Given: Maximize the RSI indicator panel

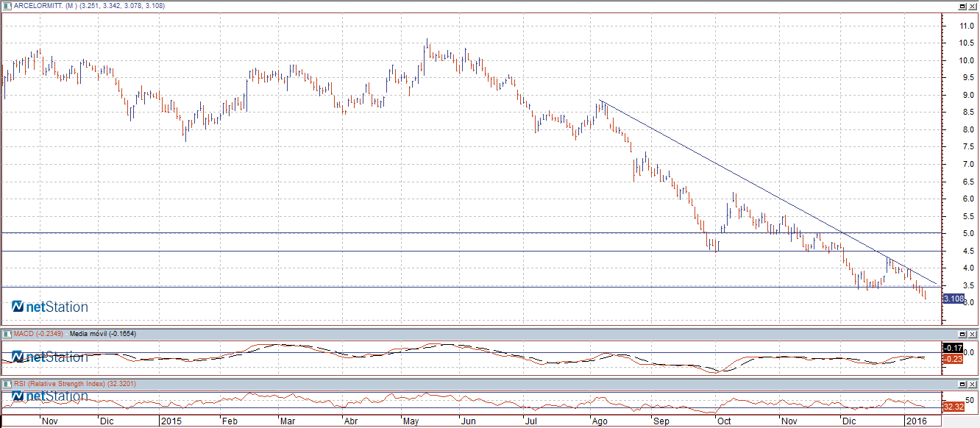Looking at the screenshot, I should 962,384.
